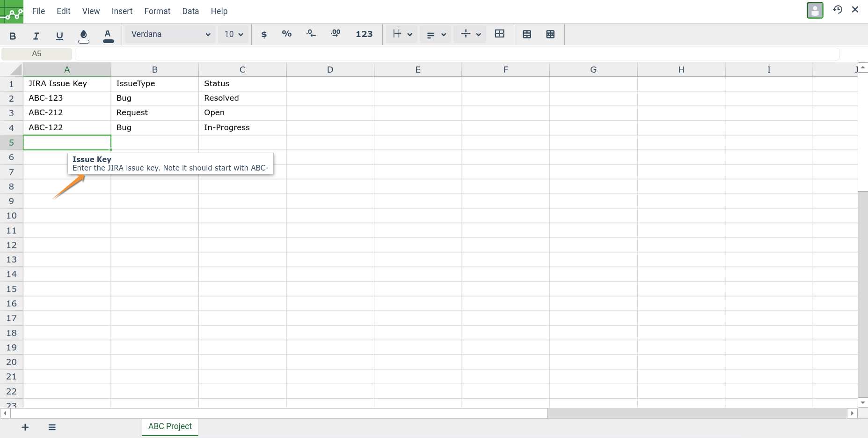Click the four-pane merge cells icon
The height and width of the screenshot is (438, 868).
(500, 34)
